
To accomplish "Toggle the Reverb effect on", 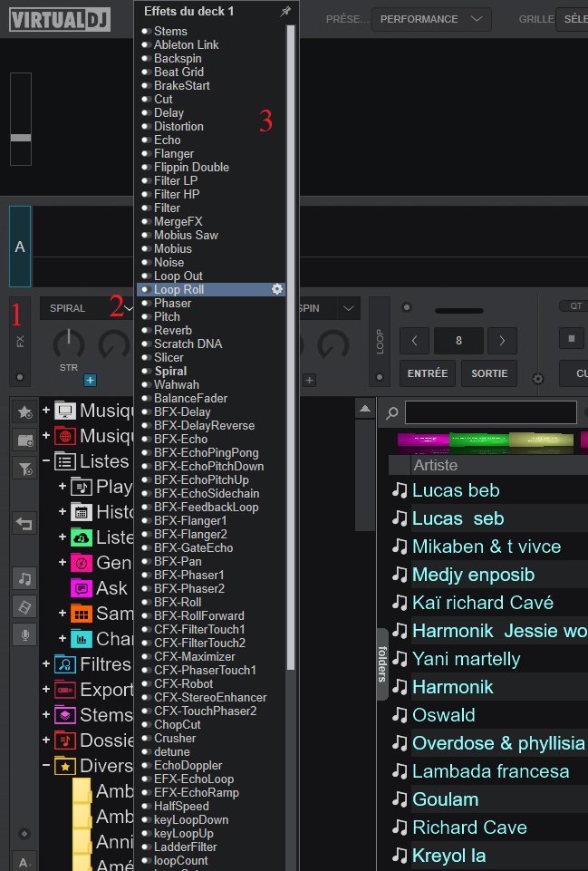I will [x=146, y=331].
